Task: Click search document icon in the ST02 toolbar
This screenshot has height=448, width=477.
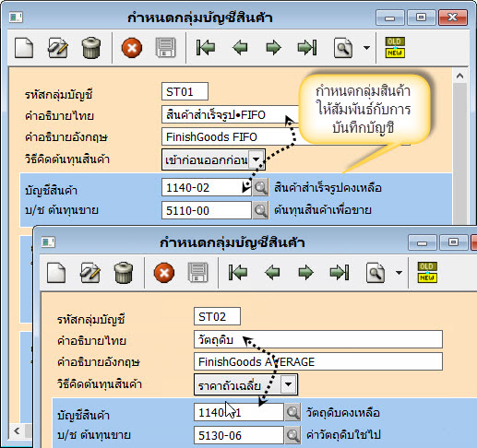Action: pos(376,273)
